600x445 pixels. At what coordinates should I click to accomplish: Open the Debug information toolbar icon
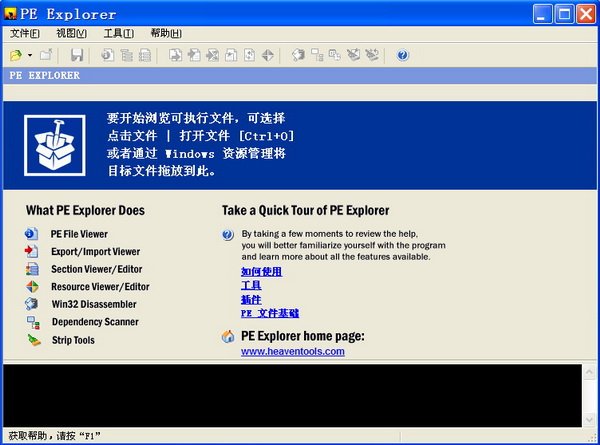231,55
